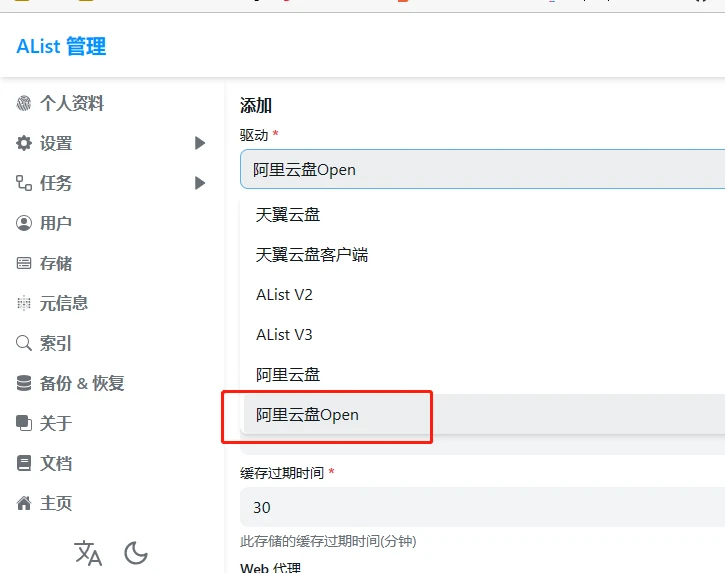Click the 索引 magnifier icon
This screenshot has width=725, height=573.
click(x=24, y=343)
